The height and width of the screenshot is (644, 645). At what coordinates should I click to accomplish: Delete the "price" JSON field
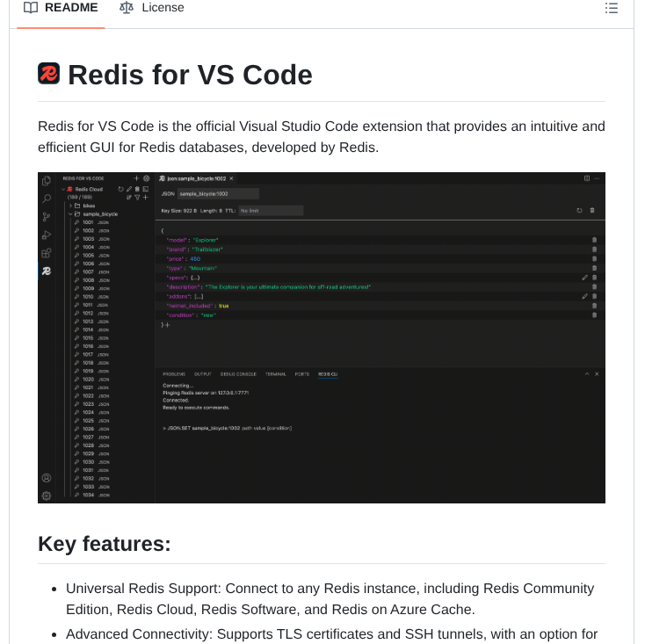(594, 258)
